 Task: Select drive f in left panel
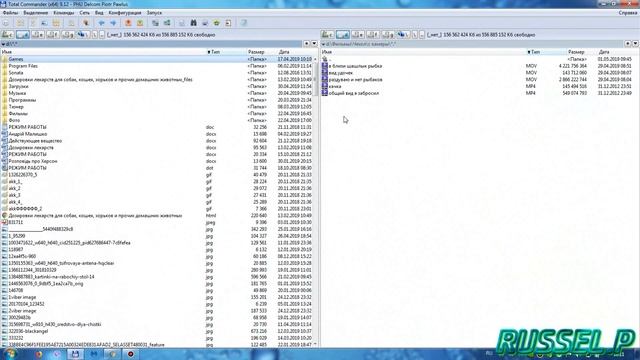point(53,35)
